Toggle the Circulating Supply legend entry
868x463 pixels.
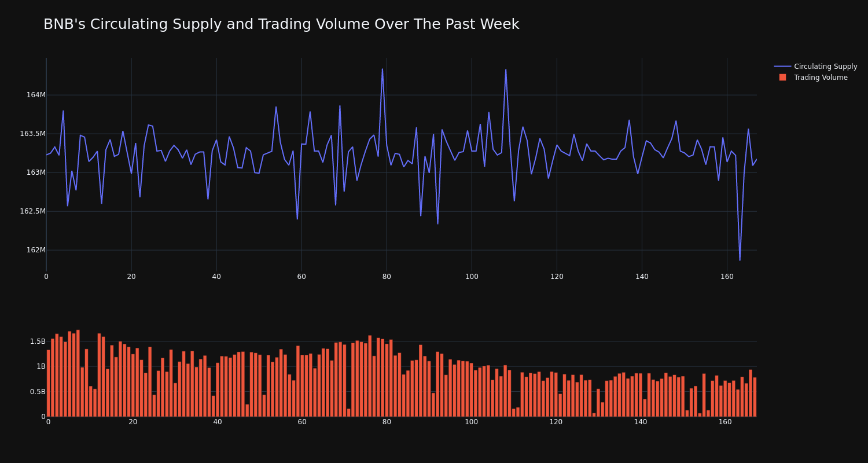815,67
